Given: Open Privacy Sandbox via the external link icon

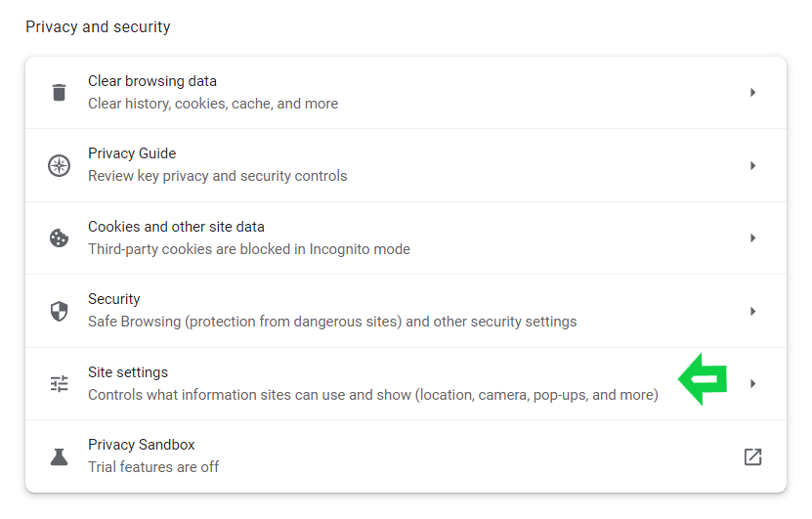Looking at the screenshot, I should click(752, 456).
